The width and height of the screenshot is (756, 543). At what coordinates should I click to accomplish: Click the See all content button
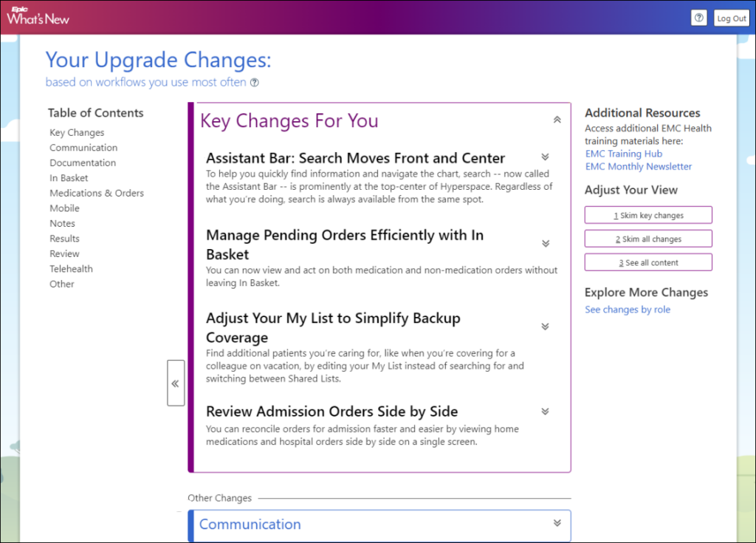tap(647, 262)
